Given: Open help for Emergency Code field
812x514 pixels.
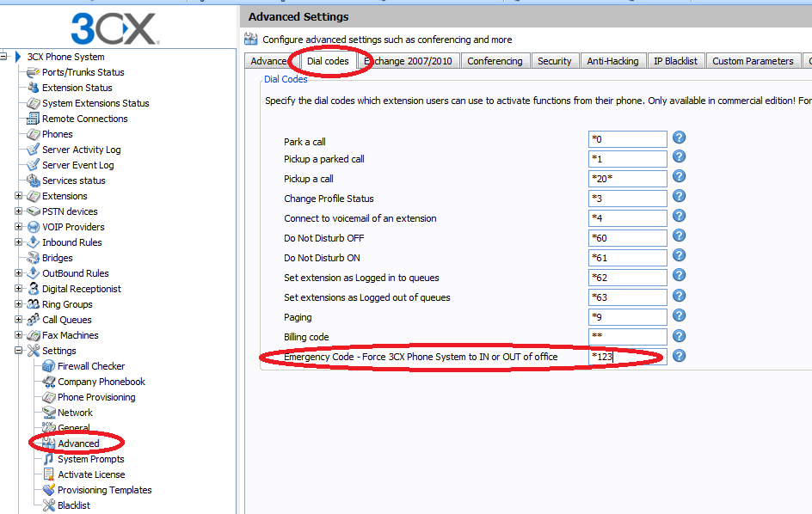Looking at the screenshot, I should click(x=679, y=356).
